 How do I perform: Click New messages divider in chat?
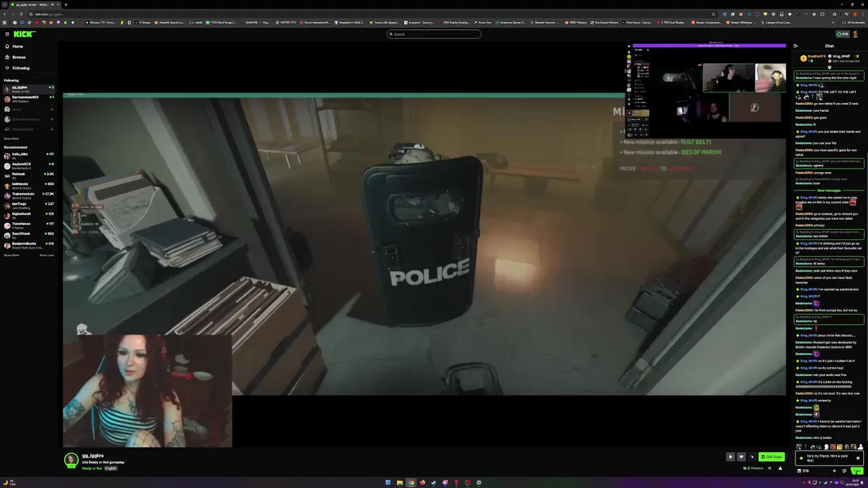pos(829,190)
